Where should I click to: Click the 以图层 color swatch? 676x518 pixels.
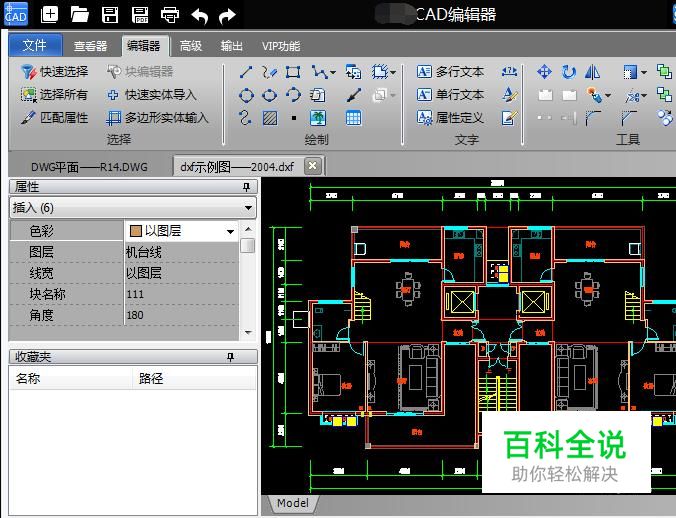tap(135, 231)
